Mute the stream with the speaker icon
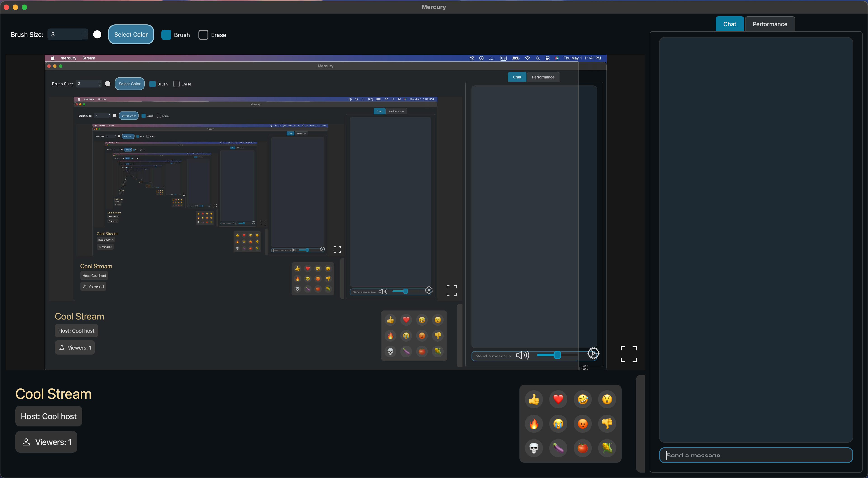Viewport: 868px width, 478px height. click(522, 355)
